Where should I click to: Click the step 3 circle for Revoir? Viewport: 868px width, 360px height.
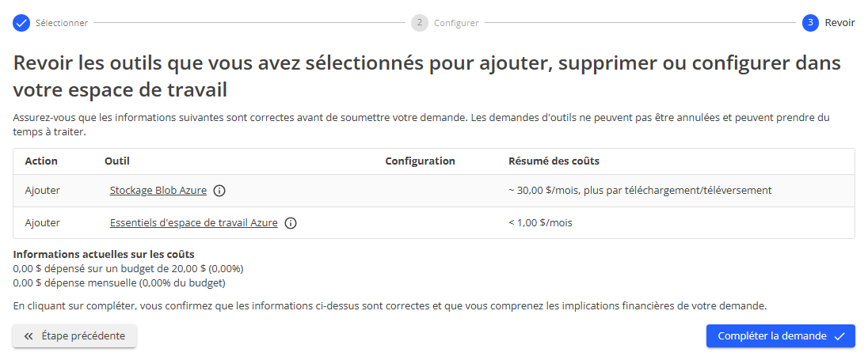pyautogui.click(x=810, y=23)
